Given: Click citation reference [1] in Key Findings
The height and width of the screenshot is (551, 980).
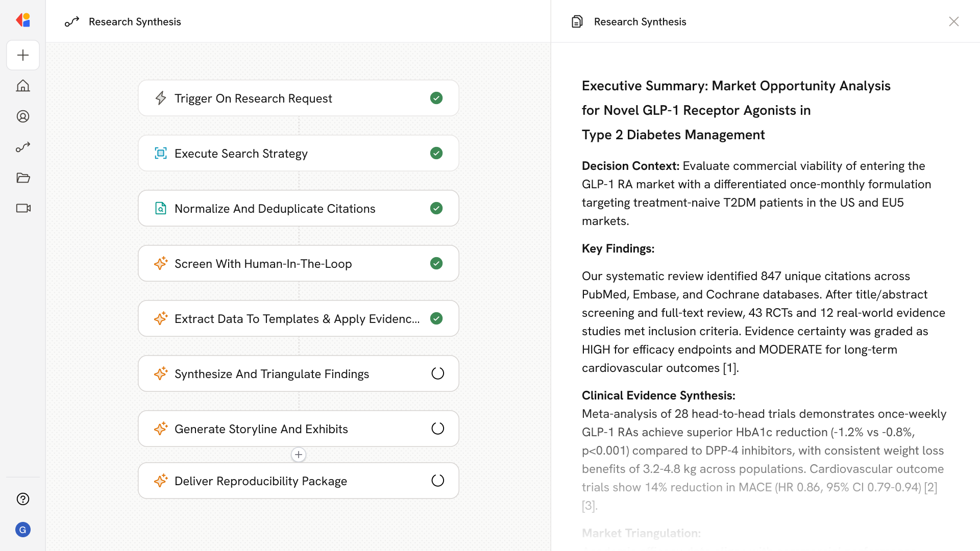Looking at the screenshot, I should 730,368.
